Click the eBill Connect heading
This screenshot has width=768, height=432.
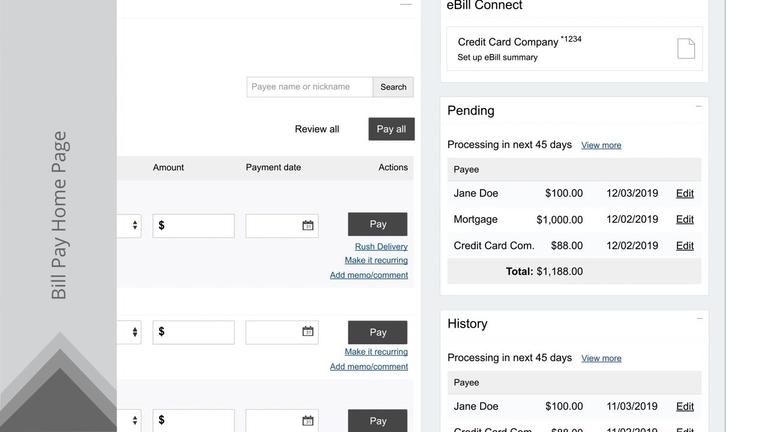point(484,5)
